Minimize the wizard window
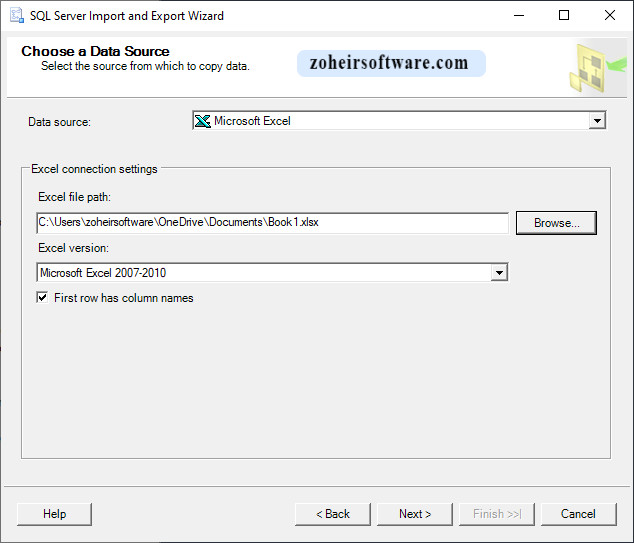The height and width of the screenshot is (543, 634). 519,15
